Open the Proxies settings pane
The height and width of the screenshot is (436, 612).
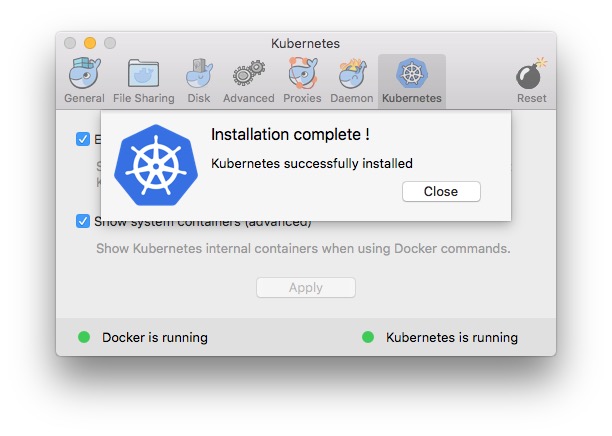[x=302, y=81]
